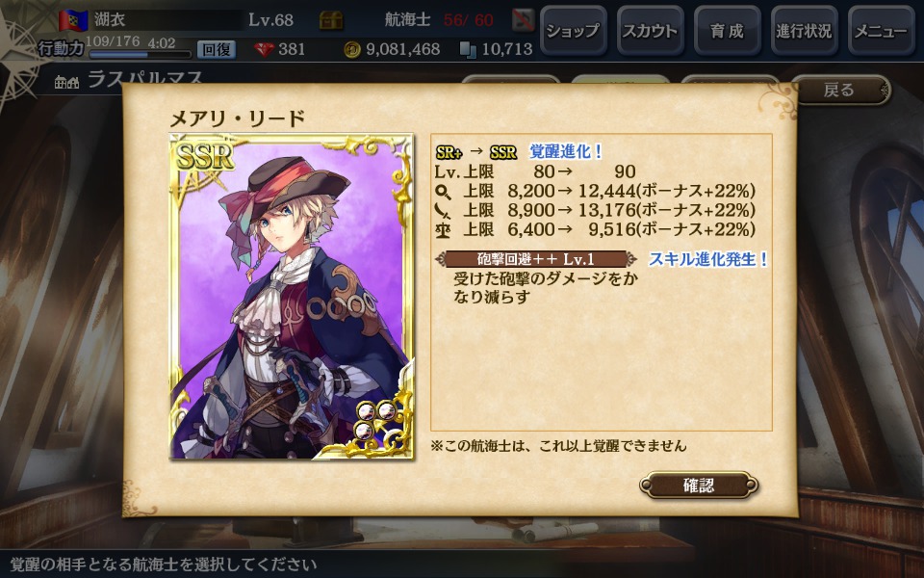Click the 砲撃回避++ Lv.1 skill banner
Image resolution: width=924 pixels, height=578 pixels.
point(536,259)
